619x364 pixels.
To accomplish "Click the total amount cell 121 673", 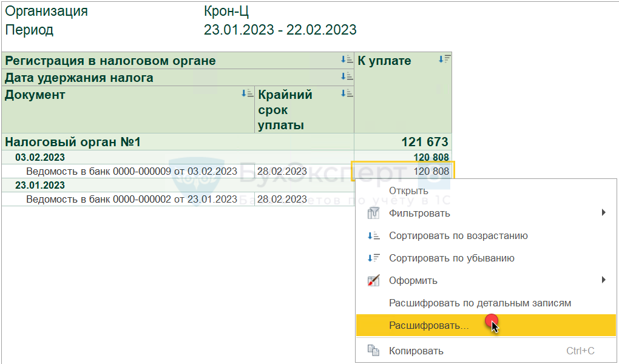I will 424,142.
